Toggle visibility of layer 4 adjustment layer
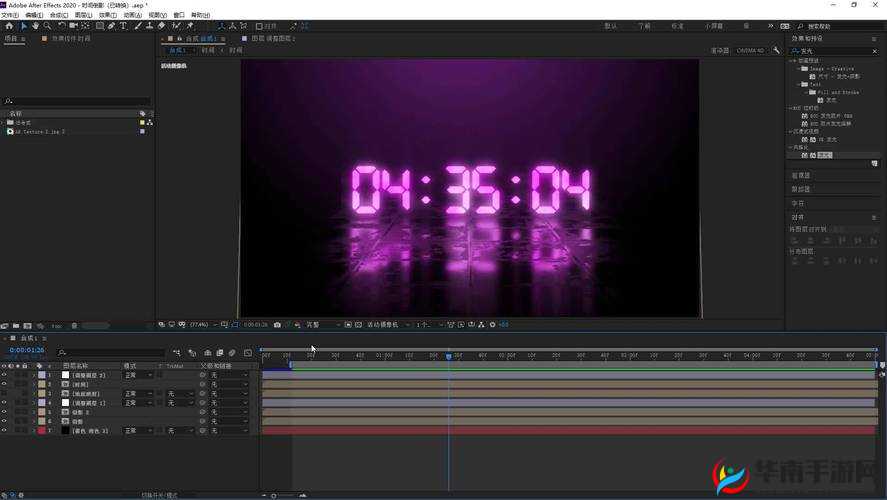The width and height of the screenshot is (887, 500). pos(4,403)
